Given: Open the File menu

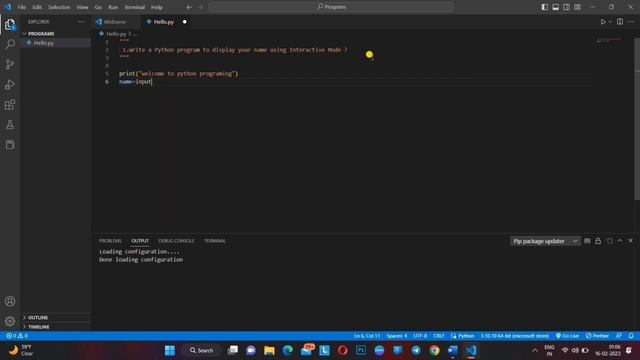Looking at the screenshot, I should [22, 7].
